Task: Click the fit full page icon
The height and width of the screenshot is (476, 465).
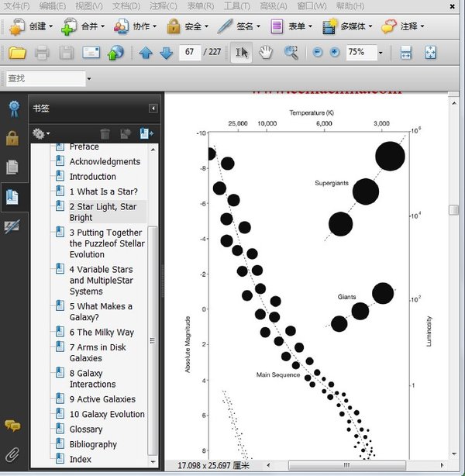Action: click(430, 53)
